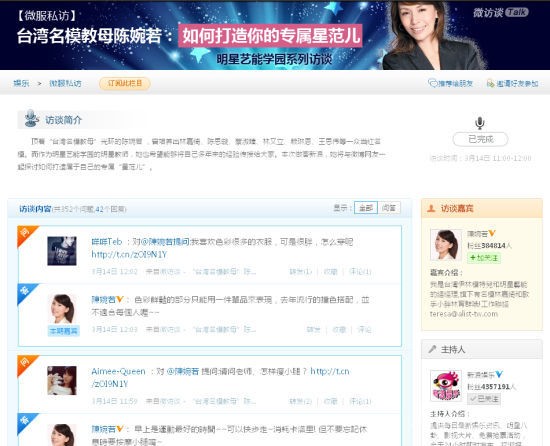Click 收藏 on Aimee-Queen's post

pos(330,401)
